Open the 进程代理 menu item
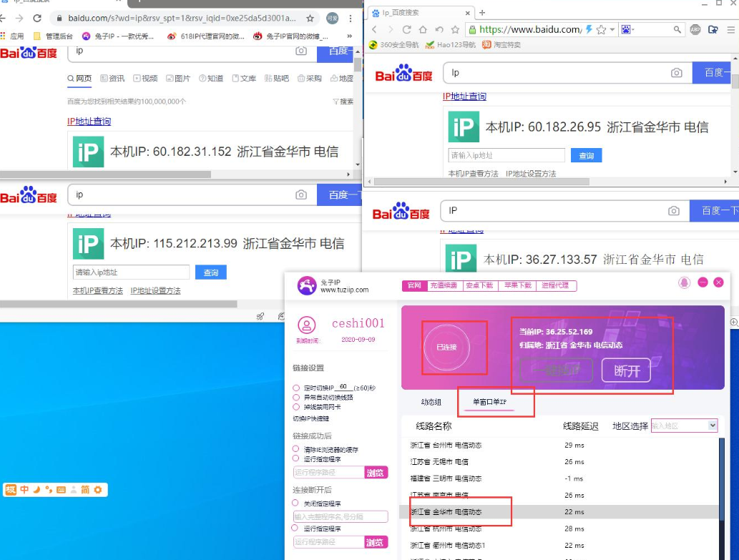 (554, 285)
